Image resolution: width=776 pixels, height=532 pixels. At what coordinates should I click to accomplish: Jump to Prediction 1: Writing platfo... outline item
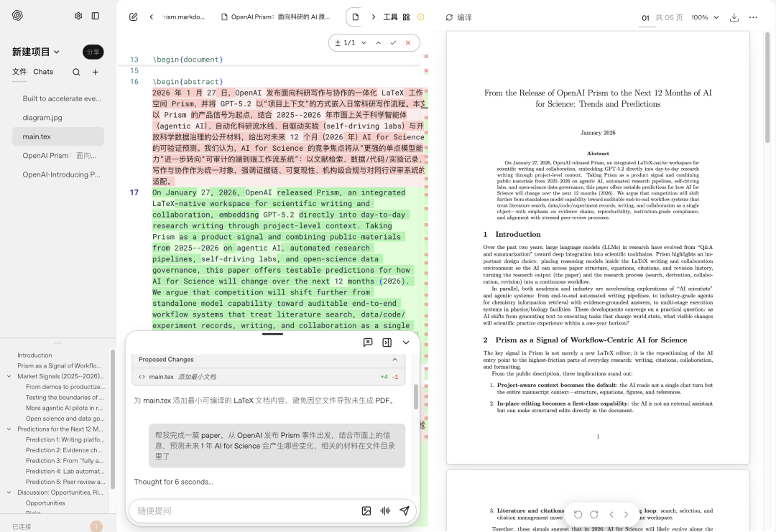65,439
